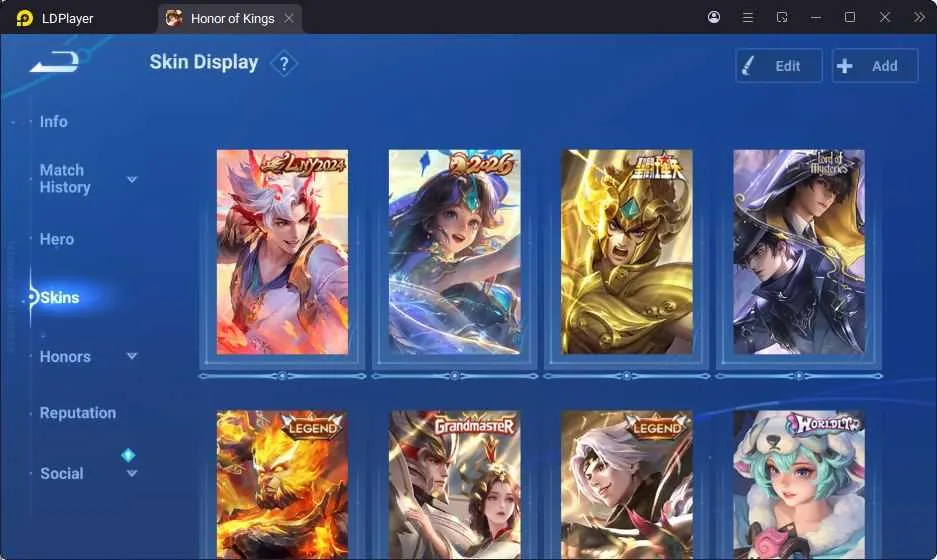Open the LDPlayer user account icon
937x560 pixels.
tap(714, 17)
